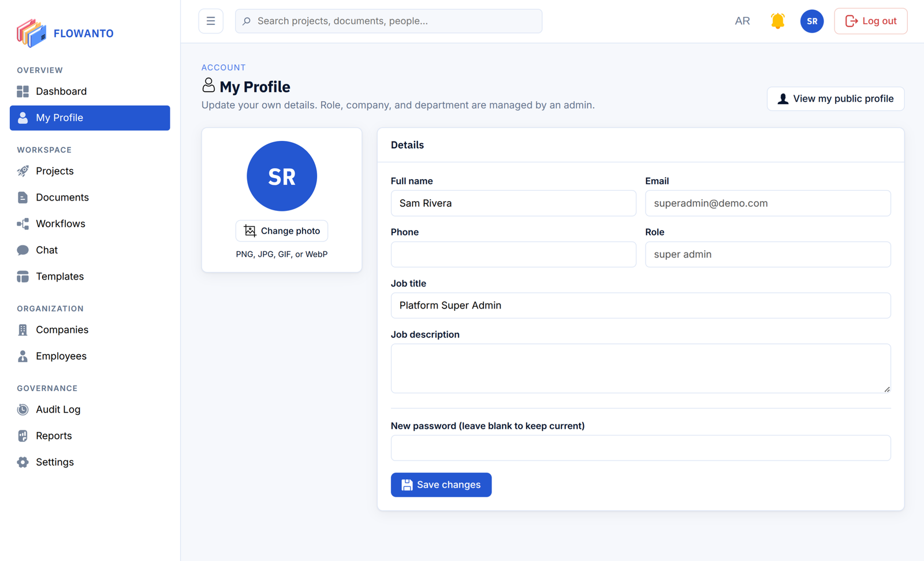Click the Log out button
The image size is (924, 561).
pyautogui.click(x=871, y=21)
